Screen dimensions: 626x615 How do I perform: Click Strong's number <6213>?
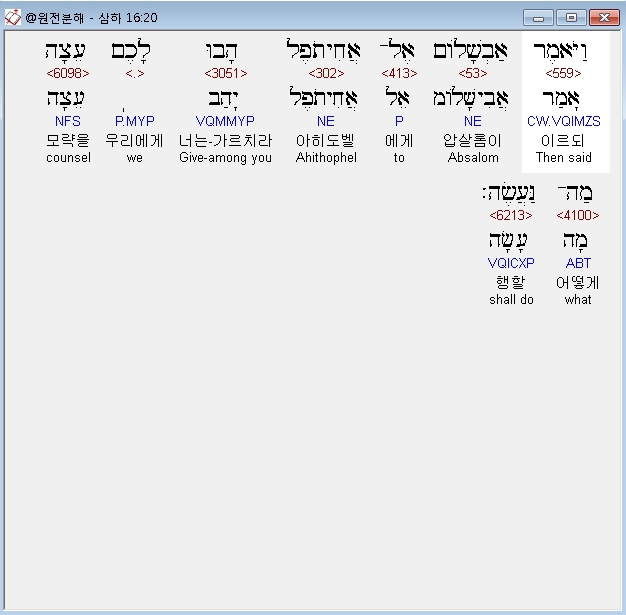(511, 215)
